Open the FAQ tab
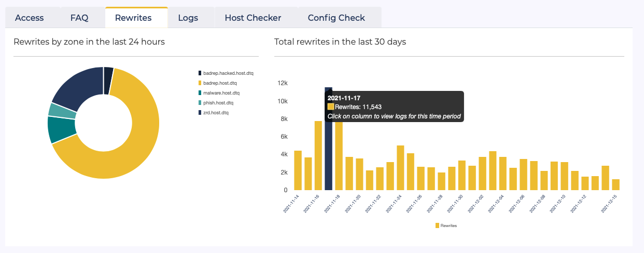644x253 pixels. [x=79, y=18]
